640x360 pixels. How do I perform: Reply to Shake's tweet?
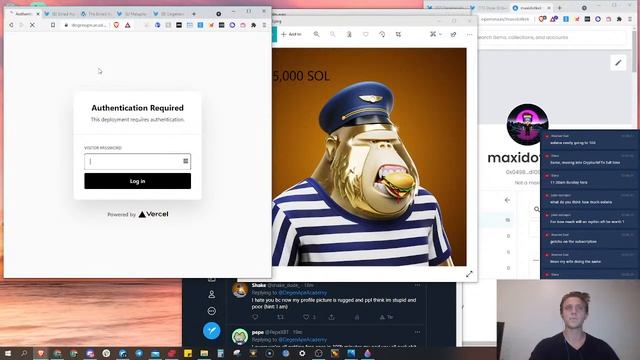pos(256,317)
